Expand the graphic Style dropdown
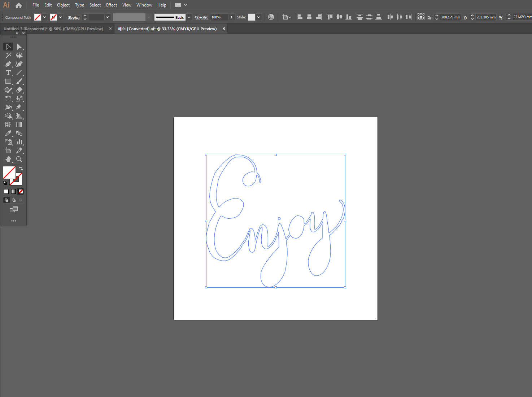532x397 pixels. [x=258, y=17]
